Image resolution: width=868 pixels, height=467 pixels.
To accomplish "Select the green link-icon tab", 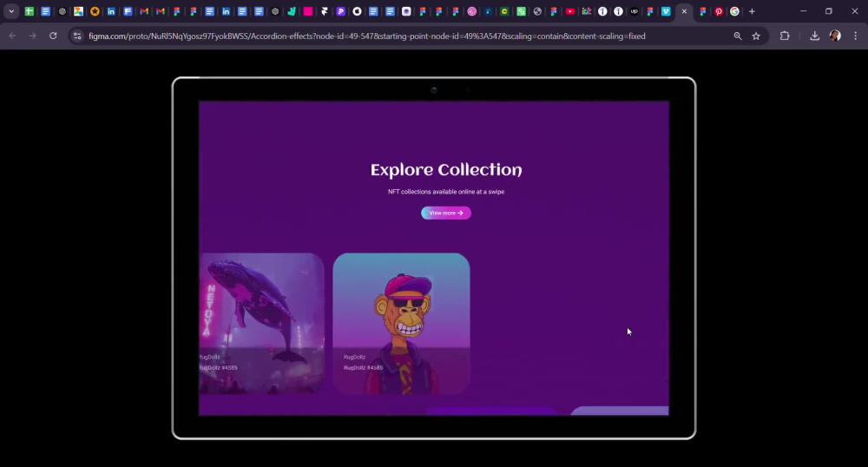I will [x=521, y=11].
